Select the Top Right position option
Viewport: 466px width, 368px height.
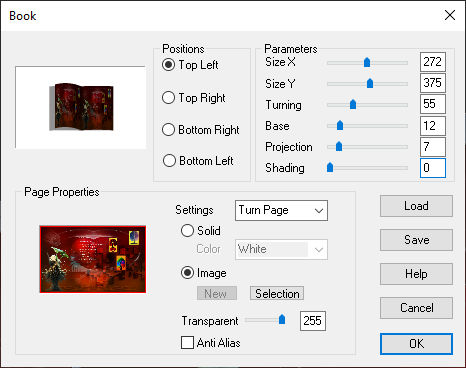pos(168,98)
